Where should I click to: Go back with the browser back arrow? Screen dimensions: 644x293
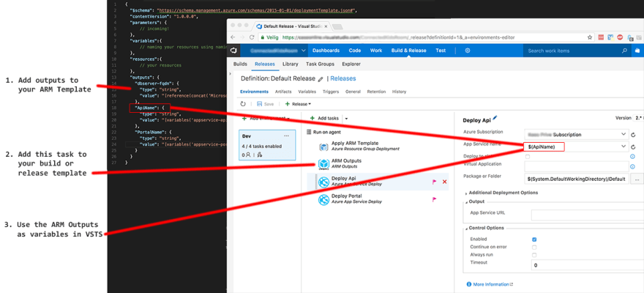[x=233, y=37]
